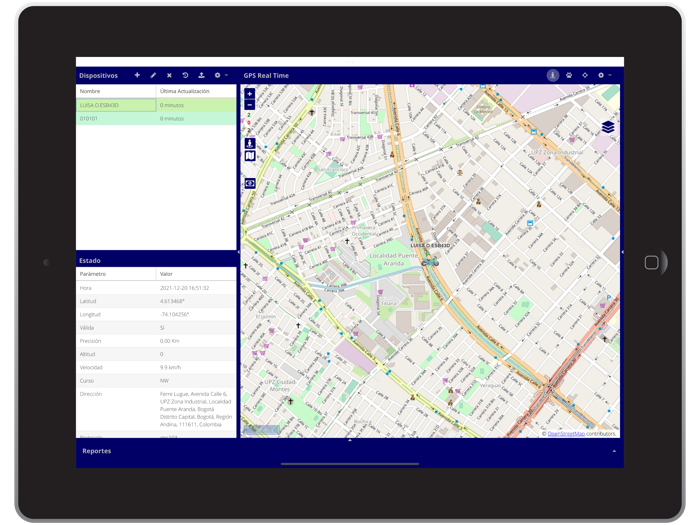The height and width of the screenshot is (525, 700).
Task: Click the upload icon in Dispositivos toolbar
Action: pyautogui.click(x=201, y=75)
